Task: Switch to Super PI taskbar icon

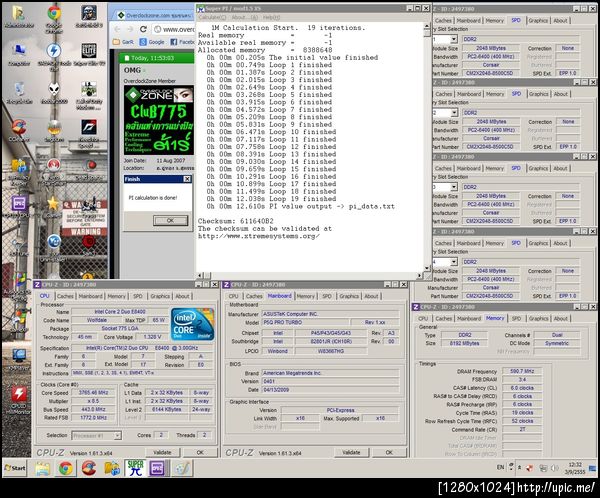Action: (x=135, y=468)
